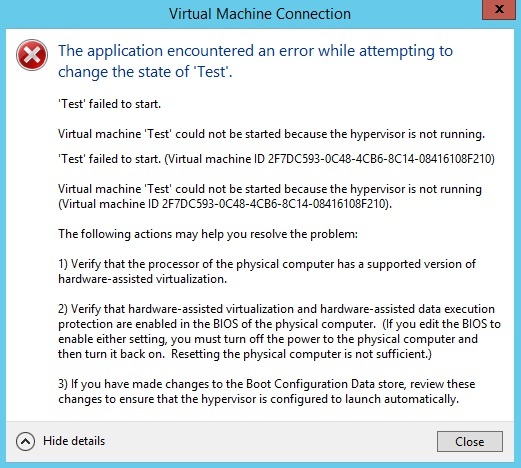Image resolution: width=521 pixels, height=468 pixels.
Task: Close the window via title bar X
Action: pos(499,9)
